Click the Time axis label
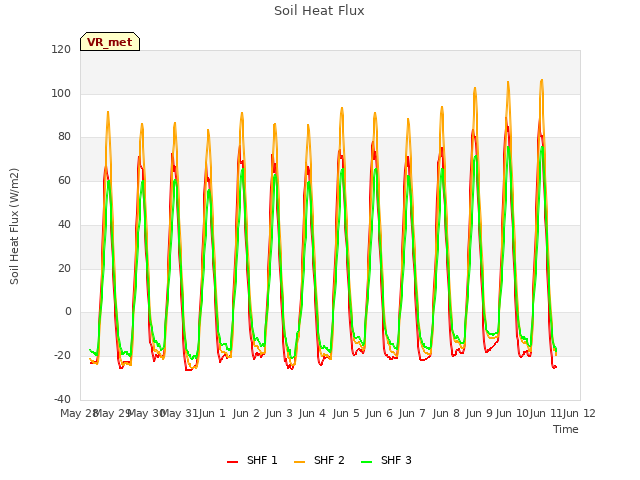The width and height of the screenshot is (640, 480). pyautogui.click(x=566, y=429)
